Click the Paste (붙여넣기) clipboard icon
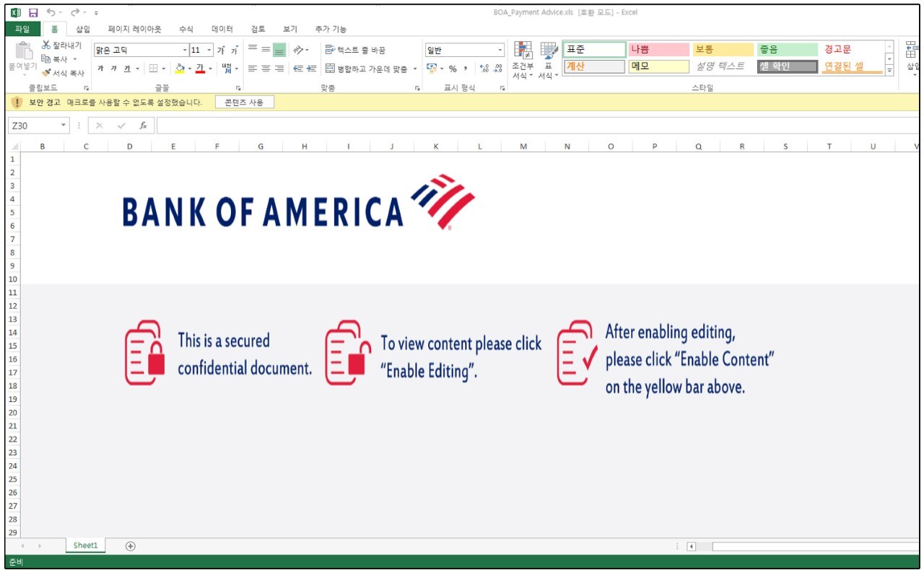Screen dimensions: 924x570 [x=24, y=51]
